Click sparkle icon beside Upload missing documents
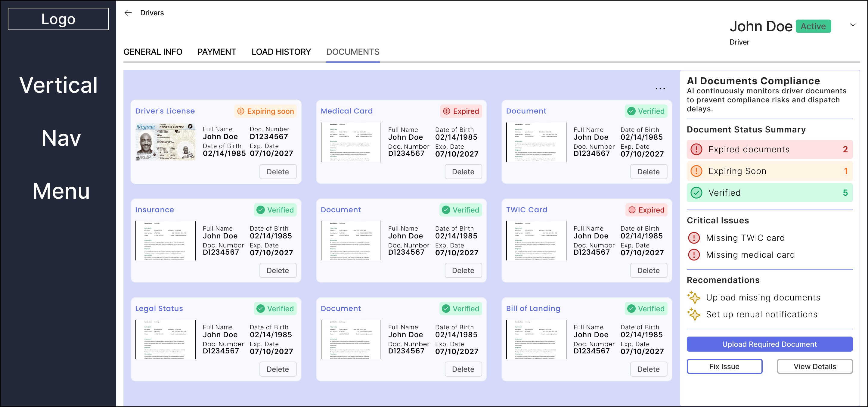Viewport: 868px width, 407px height. (694, 297)
